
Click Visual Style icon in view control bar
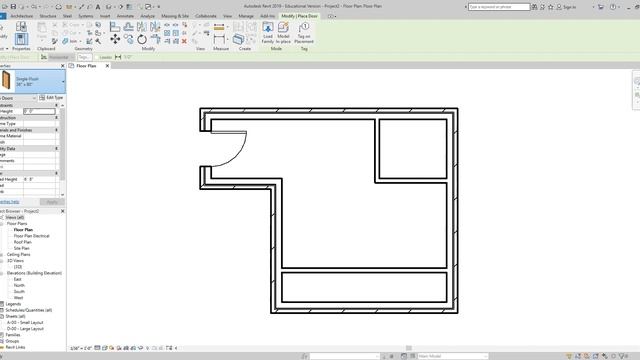point(104,348)
